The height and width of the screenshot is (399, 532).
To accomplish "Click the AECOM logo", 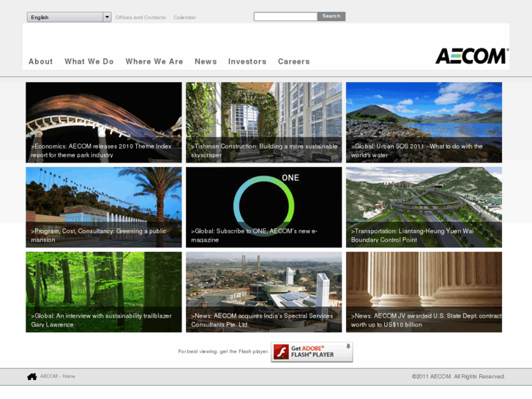I will coord(472,56).
